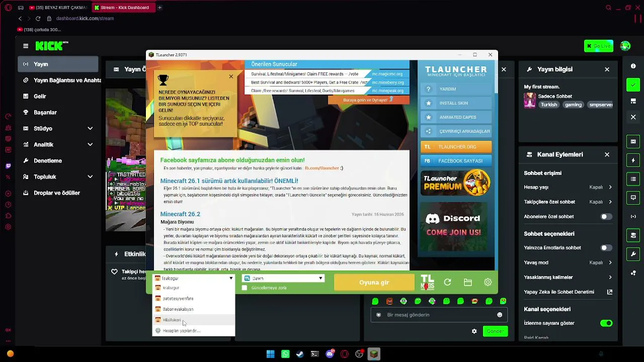This screenshot has width=644, height=362.
Task: Expand the Topluluk sidebar section
Action: [90, 177]
